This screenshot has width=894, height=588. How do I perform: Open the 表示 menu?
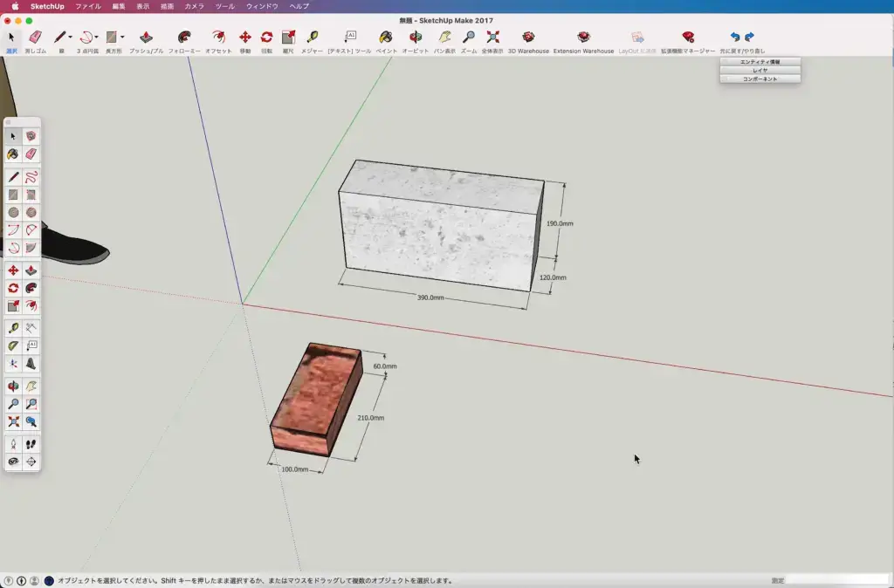coord(142,6)
